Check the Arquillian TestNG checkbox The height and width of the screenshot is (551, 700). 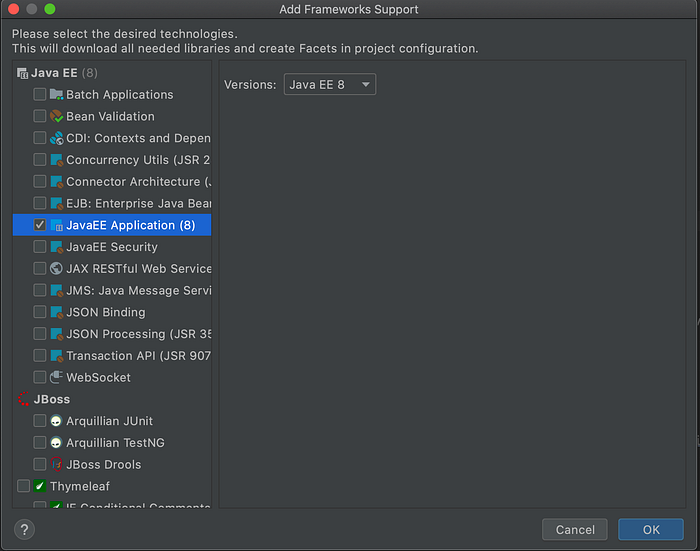pyautogui.click(x=40, y=442)
